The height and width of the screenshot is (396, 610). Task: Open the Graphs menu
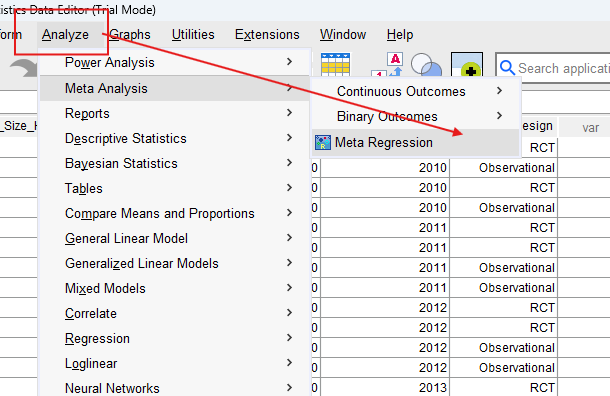[x=130, y=35]
